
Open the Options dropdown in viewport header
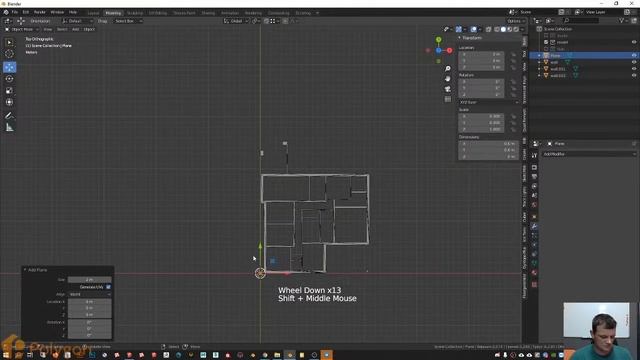point(516,21)
